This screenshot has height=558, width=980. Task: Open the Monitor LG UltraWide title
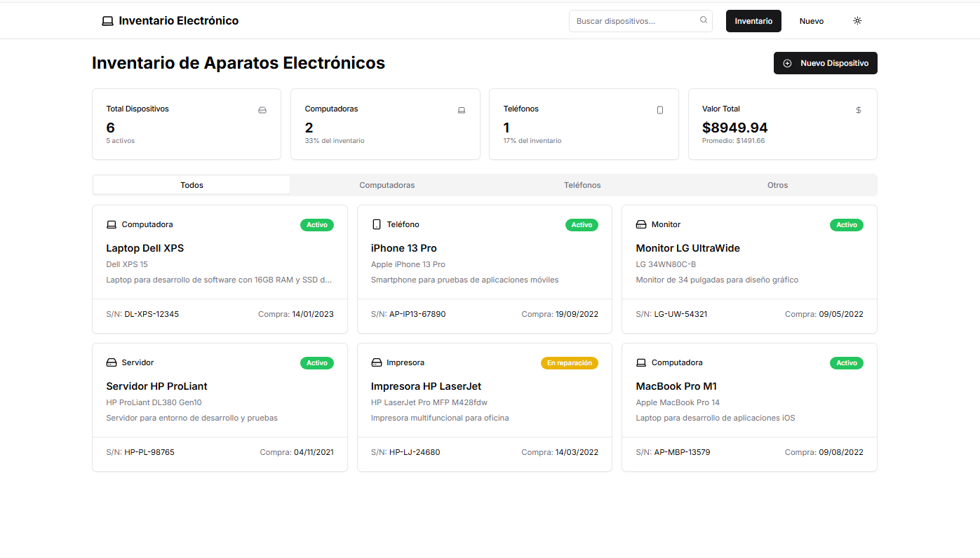point(688,248)
